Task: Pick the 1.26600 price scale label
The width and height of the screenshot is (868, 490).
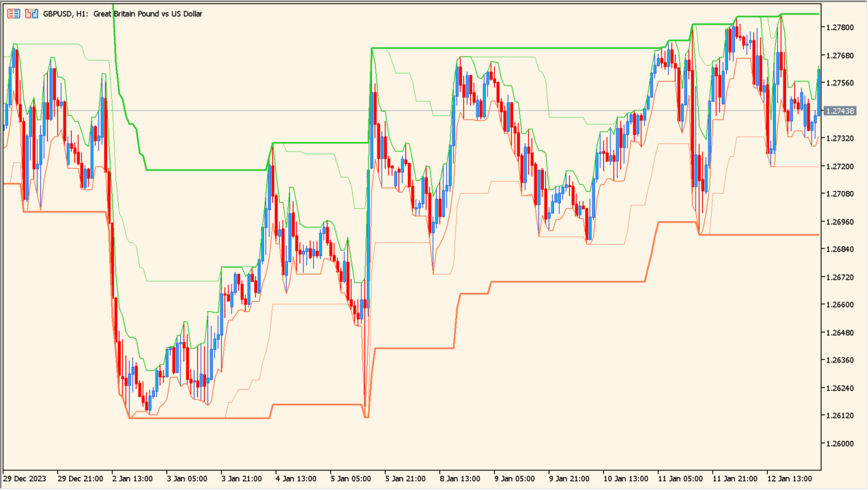Action: point(840,304)
